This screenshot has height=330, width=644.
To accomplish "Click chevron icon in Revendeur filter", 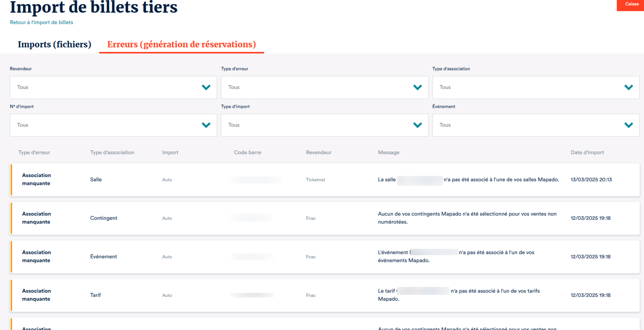I will [x=206, y=87].
